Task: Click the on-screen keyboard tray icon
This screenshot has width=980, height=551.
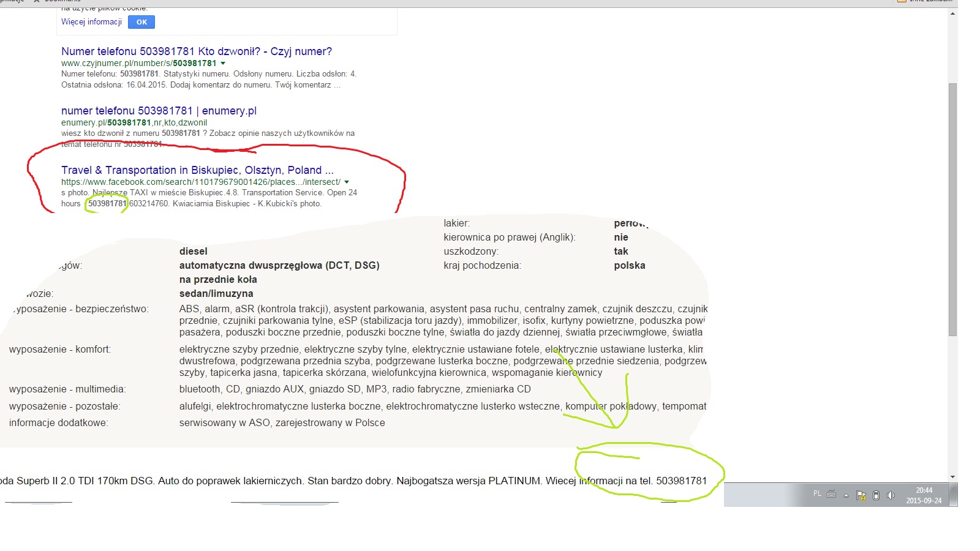Action: click(x=831, y=494)
